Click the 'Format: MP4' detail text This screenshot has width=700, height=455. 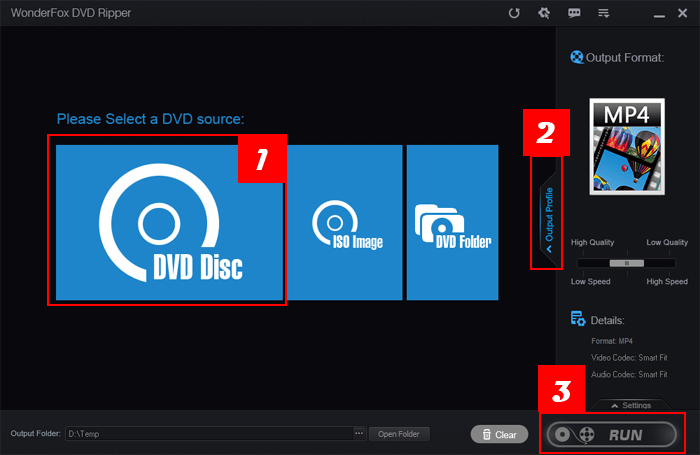[612, 341]
